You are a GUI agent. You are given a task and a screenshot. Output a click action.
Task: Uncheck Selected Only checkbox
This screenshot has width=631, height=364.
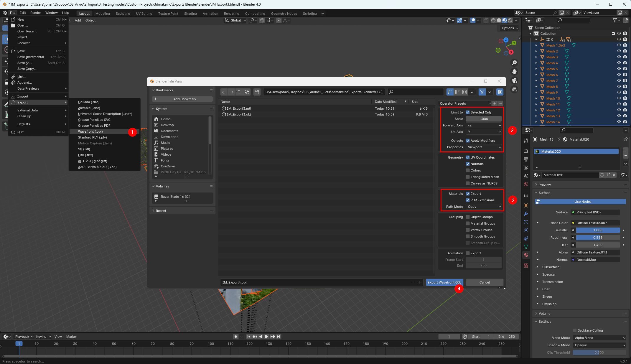(468, 112)
